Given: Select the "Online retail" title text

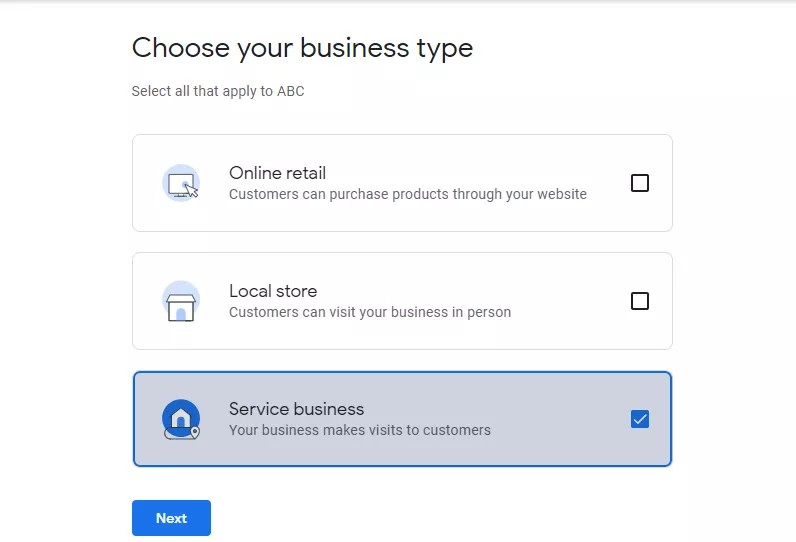Looking at the screenshot, I should click(277, 173).
